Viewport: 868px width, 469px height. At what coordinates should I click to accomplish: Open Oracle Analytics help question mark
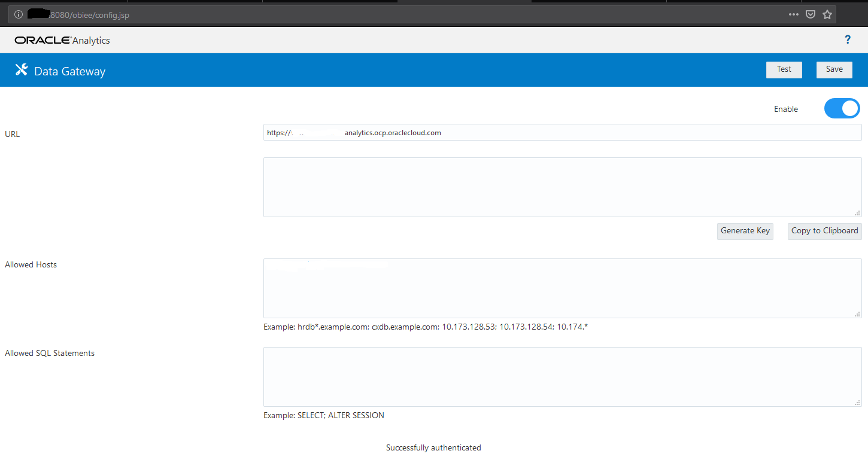click(848, 39)
